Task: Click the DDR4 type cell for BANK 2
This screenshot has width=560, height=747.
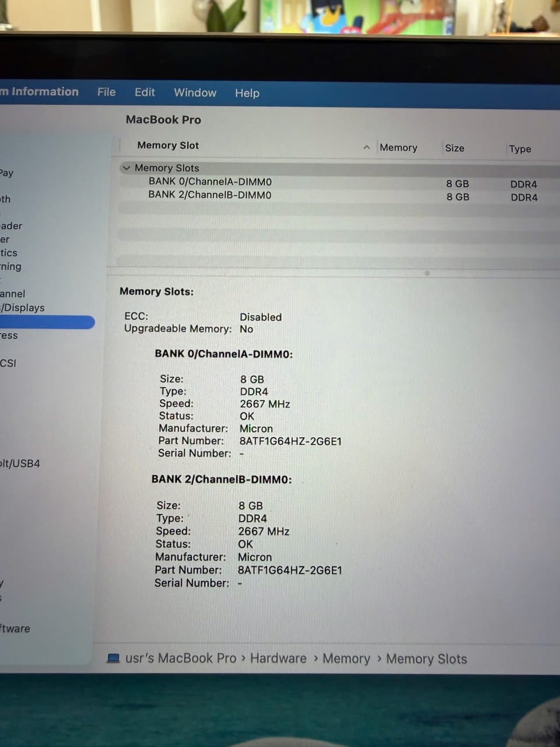Action: click(x=524, y=197)
